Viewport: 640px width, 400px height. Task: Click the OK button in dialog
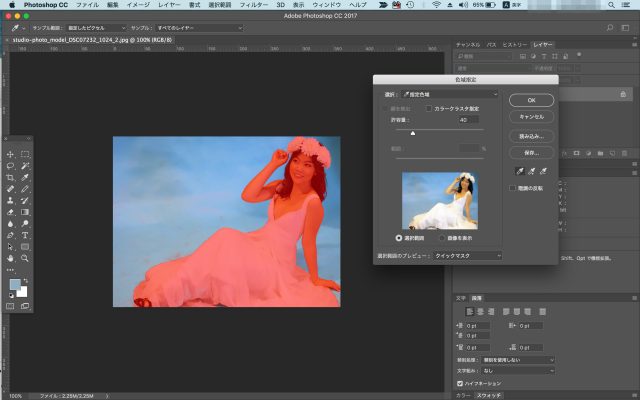point(531,100)
